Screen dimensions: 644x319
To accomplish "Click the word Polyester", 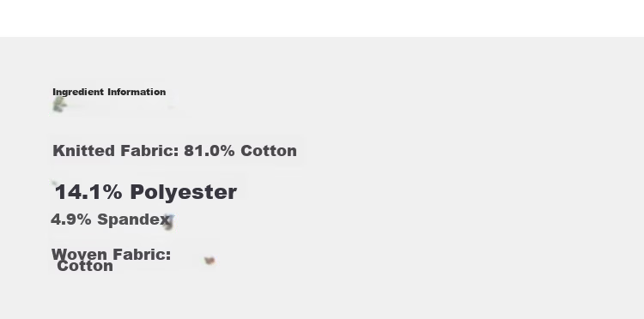I will point(183,192).
